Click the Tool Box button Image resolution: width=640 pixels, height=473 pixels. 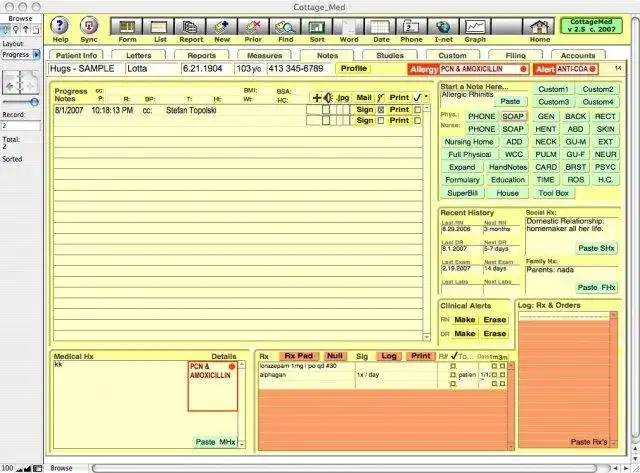point(553,193)
